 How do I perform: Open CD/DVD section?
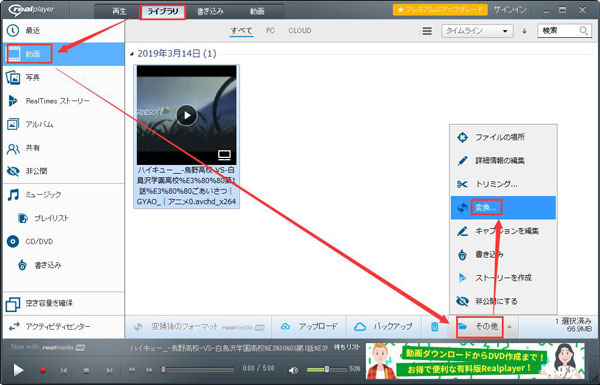63,241
